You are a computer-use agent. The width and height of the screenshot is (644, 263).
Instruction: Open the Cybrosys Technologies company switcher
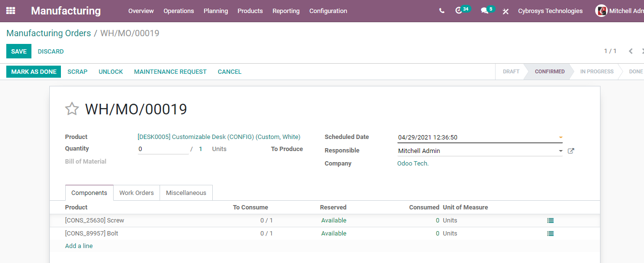(x=550, y=11)
